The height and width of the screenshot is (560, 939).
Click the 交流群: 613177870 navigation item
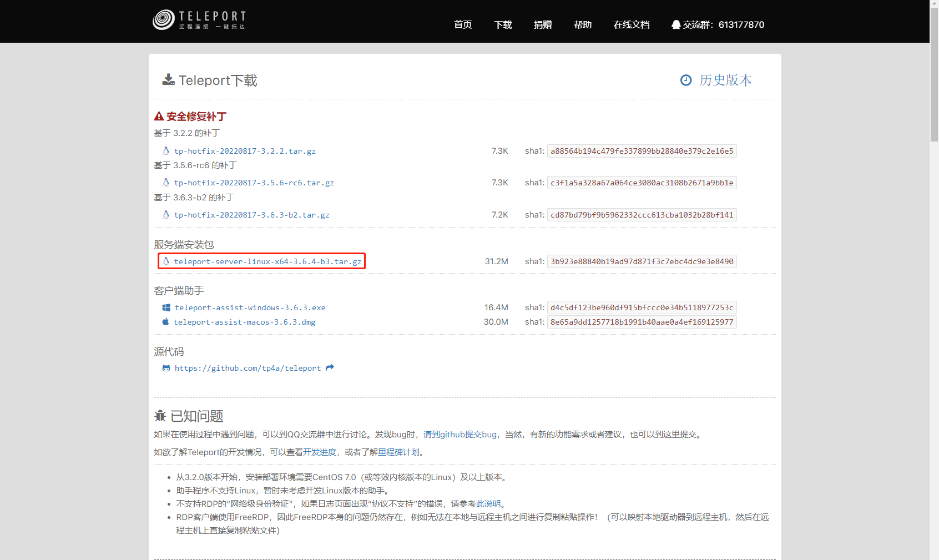[x=718, y=24]
